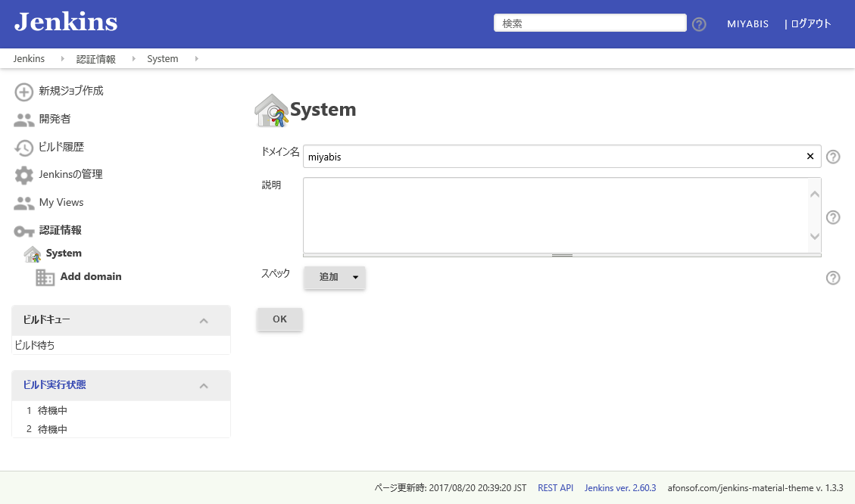The height and width of the screenshot is (504, 855).
Task: Click the My Views people icon
Action: click(x=23, y=204)
